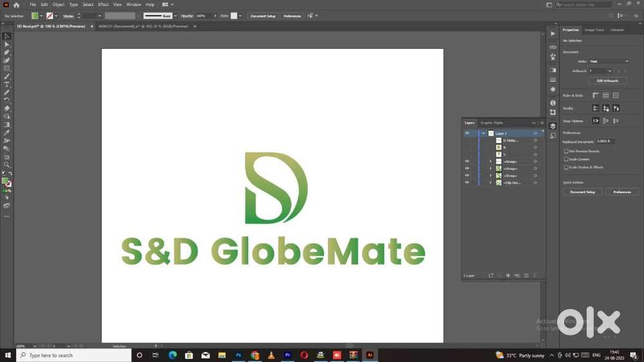The image size is (644, 362).
Task: Toggle the grid icon in Properties
Action: [x=606, y=95]
